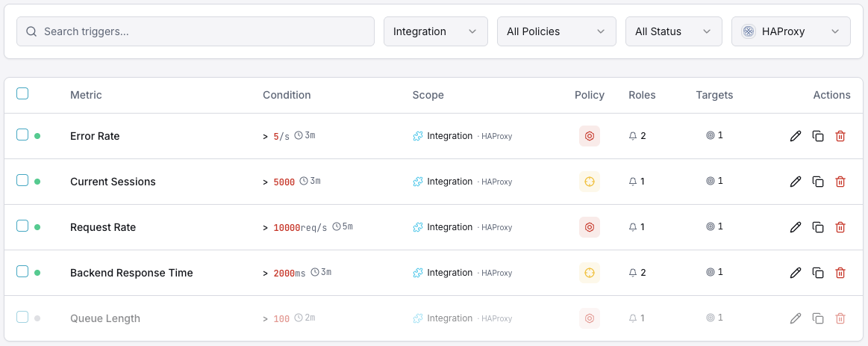Click the '> 5/s' condition value
This screenshot has width=868, height=346.
pos(276,137)
